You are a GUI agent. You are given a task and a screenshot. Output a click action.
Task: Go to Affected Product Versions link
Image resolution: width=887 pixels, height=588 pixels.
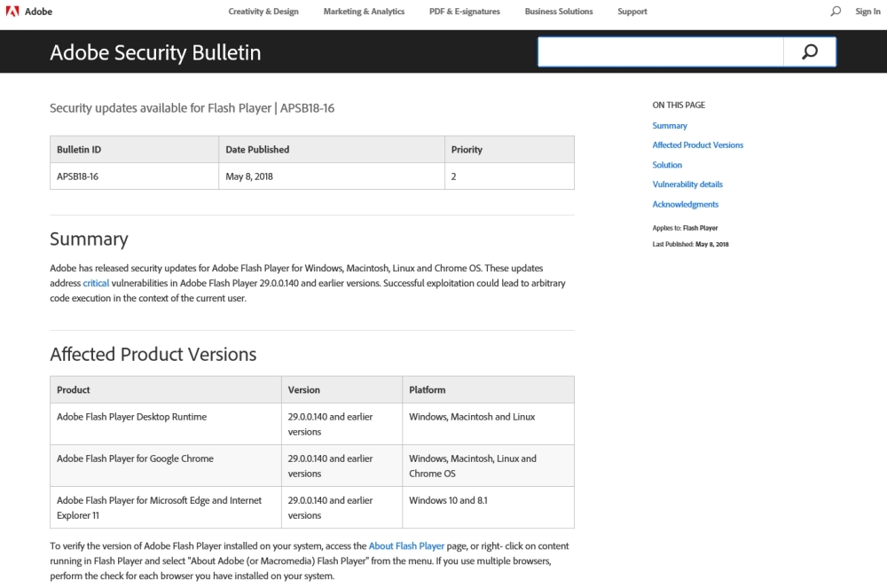[x=697, y=145]
